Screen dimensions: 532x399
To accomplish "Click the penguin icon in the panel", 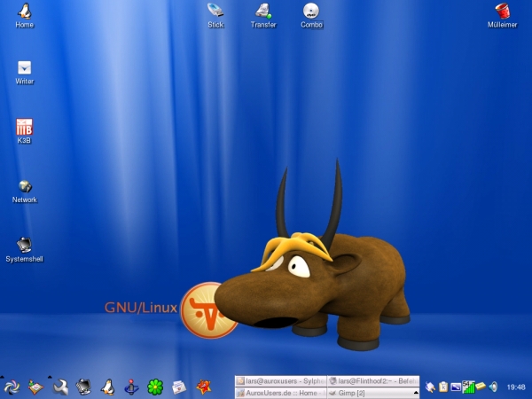I will click(107, 387).
